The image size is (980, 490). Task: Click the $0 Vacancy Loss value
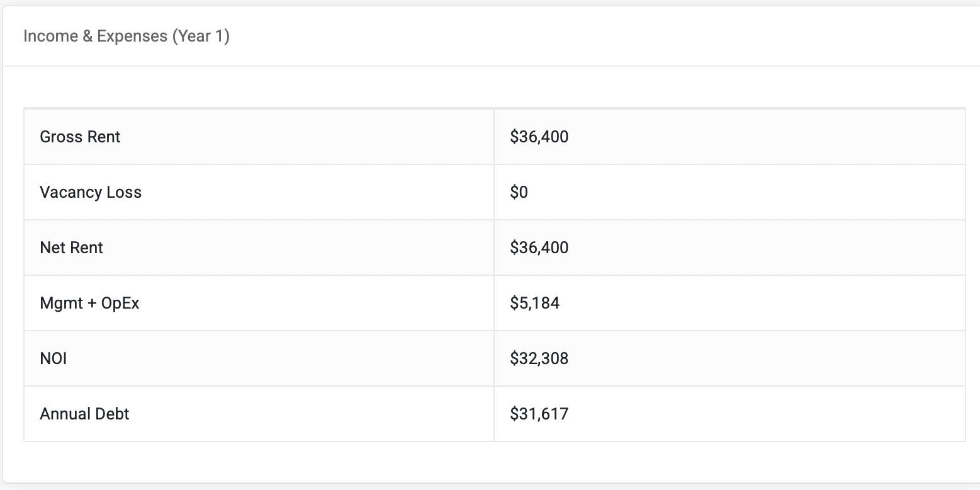(x=519, y=192)
